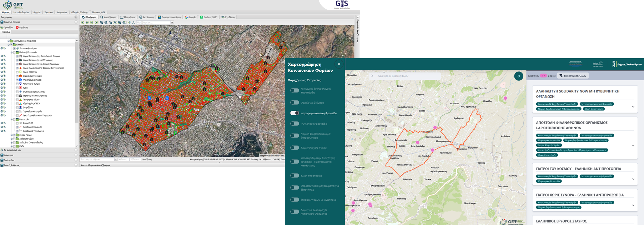The width and height of the screenshot is (644, 225).
Task: Open the Εικόνες 360° tab
Action: (209, 17)
